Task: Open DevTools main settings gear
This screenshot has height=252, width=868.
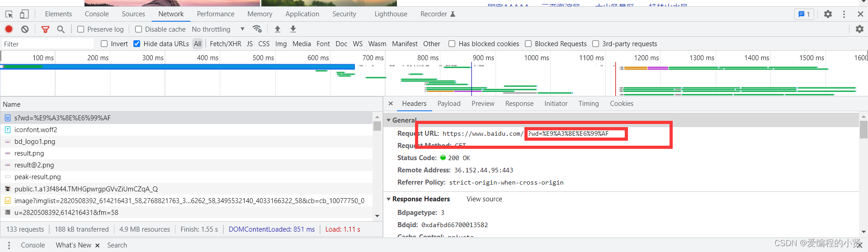Action: pyautogui.click(x=828, y=14)
